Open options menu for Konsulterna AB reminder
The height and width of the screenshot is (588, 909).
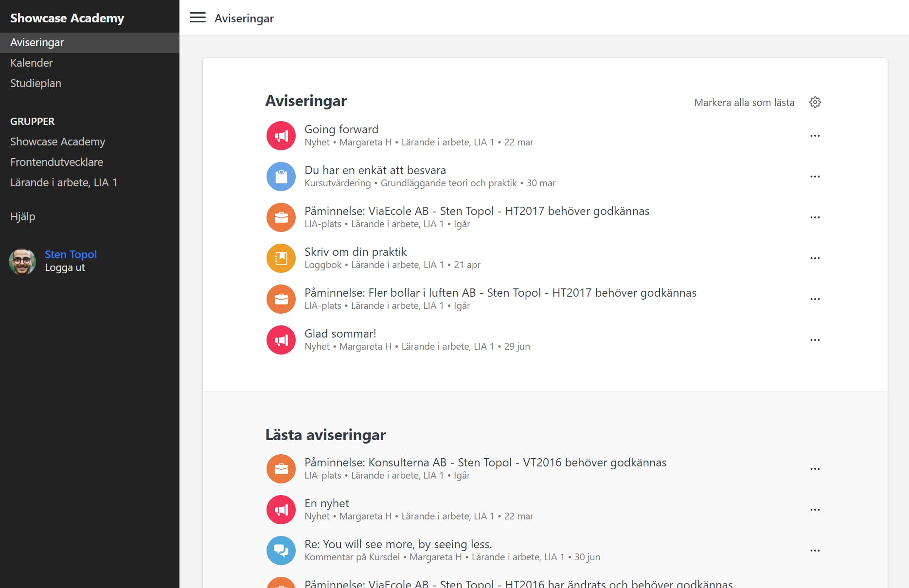[x=815, y=469]
